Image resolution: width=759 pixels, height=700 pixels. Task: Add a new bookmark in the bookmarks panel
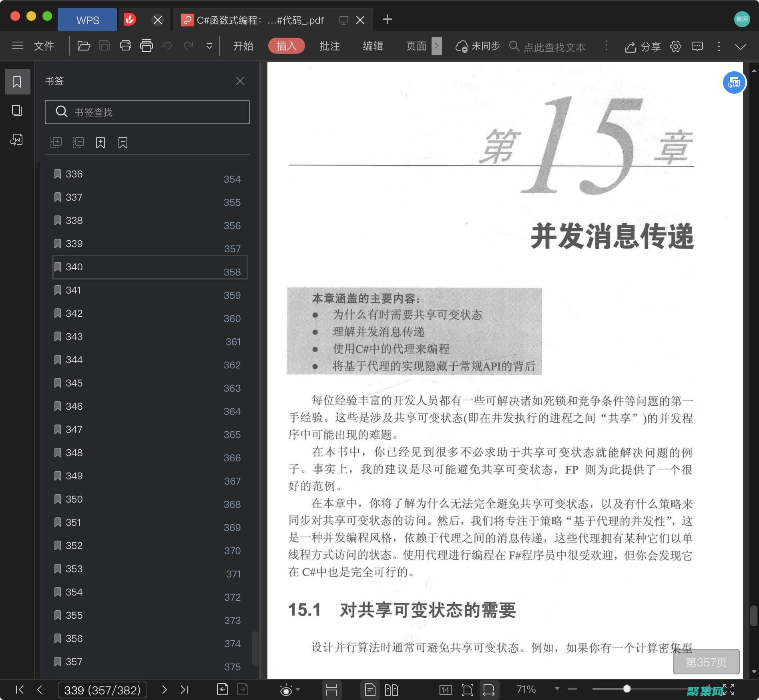[x=100, y=142]
